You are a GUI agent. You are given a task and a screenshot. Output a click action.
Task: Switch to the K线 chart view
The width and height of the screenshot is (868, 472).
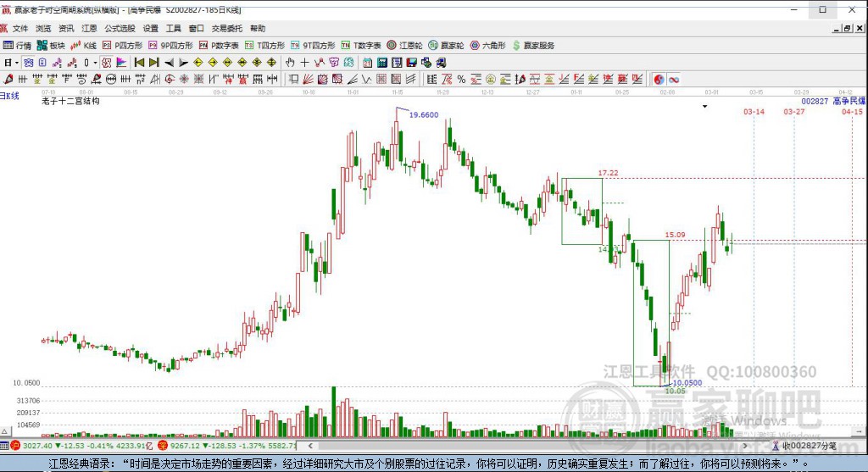pyautogui.click(x=83, y=46)
